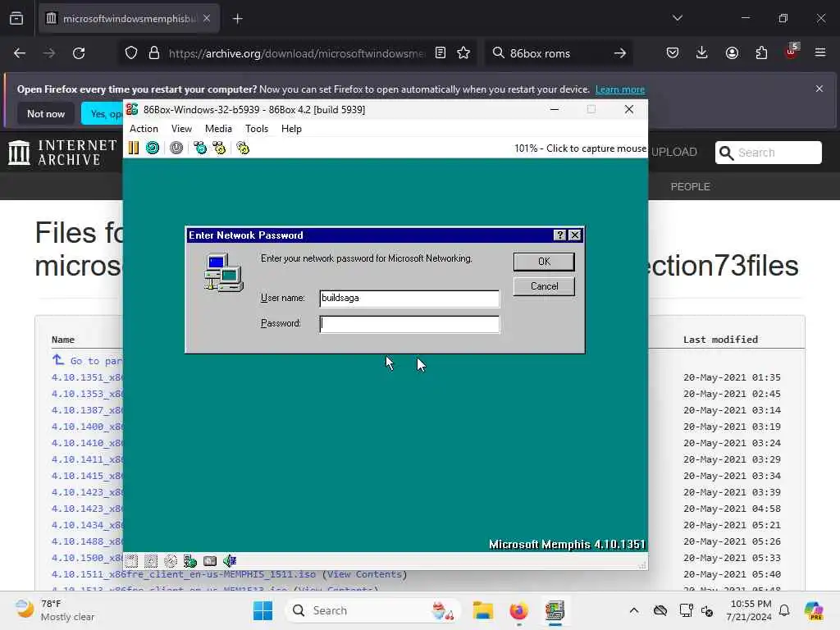Viewport: 840px width, 630px height.
Task: Open 86Box Media menu
Action: [x=218, y=129]
